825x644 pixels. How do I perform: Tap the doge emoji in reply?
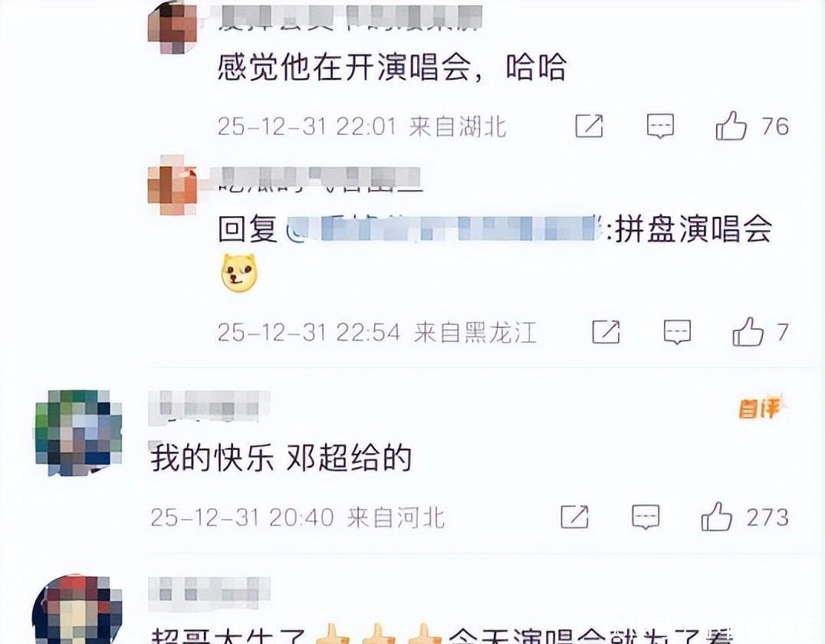tap(239, 272)
